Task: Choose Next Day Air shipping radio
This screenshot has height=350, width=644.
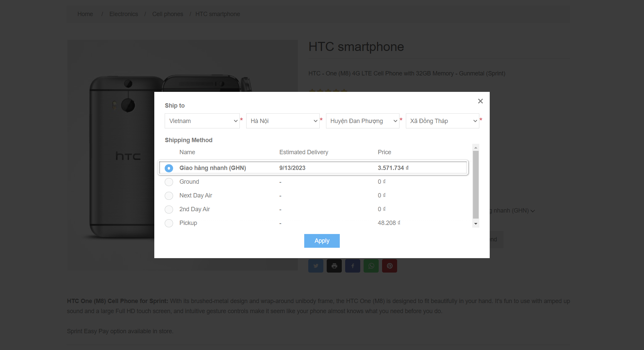Action: pyautogui.click(x=169, y=195)
